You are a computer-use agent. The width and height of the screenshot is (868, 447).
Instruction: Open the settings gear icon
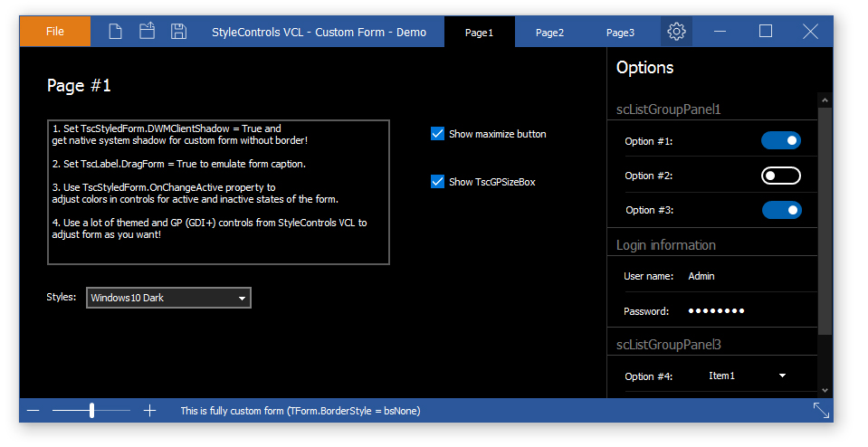point(676,32)
